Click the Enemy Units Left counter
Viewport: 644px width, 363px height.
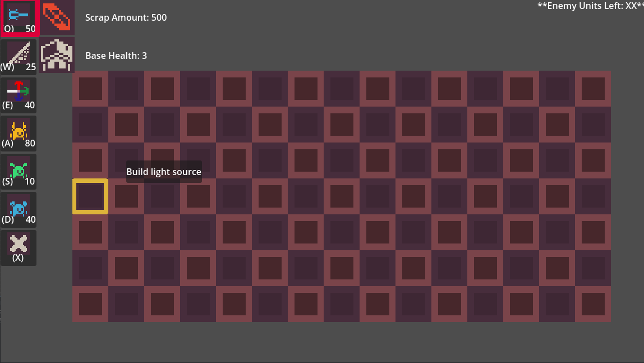click(x=591, y=6)
